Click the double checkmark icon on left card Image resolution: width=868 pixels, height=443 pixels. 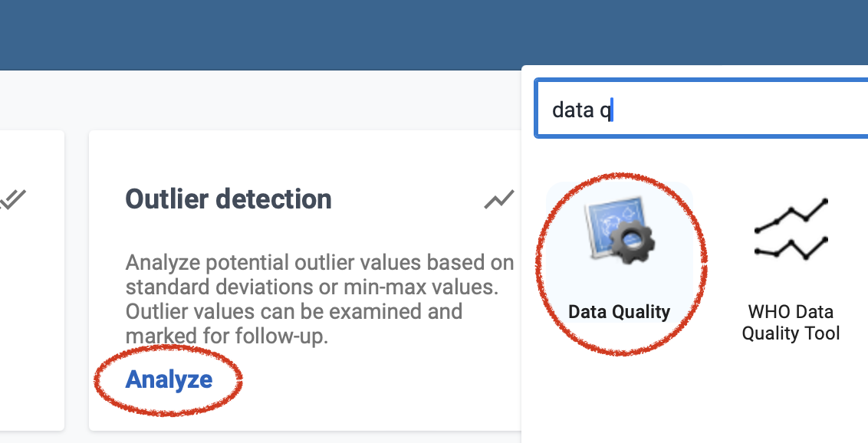click(13, 199)
